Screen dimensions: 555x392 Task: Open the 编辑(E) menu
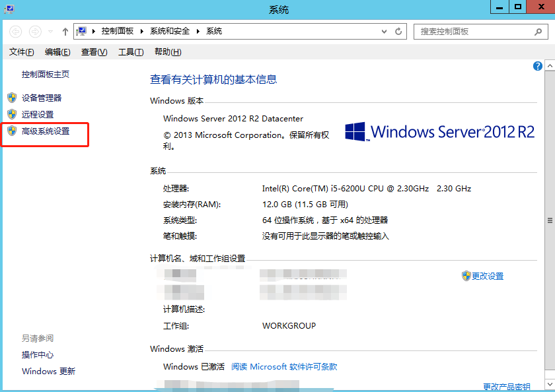(x=57, y=52)
